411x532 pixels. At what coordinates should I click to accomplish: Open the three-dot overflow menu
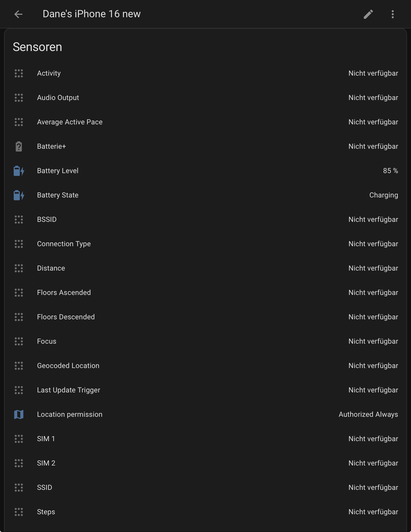[392, 14]
